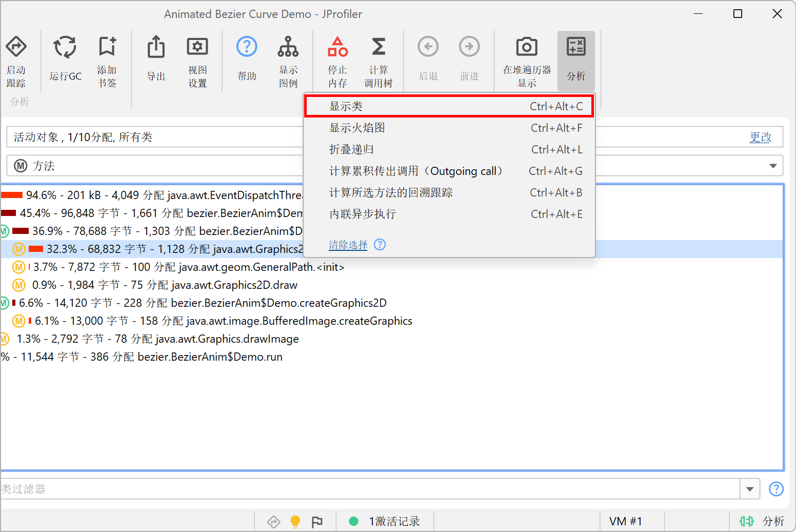This screenshot has height=532, width=796.
Task: Show the legend via 显示图例
Action: click(x=288, y=61)
